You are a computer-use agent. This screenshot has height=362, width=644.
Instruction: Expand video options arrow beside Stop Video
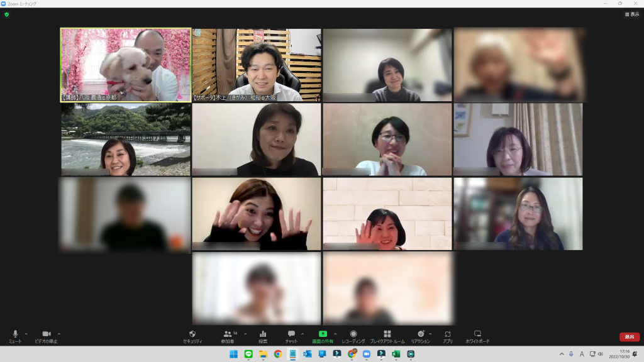click(59, 334)
